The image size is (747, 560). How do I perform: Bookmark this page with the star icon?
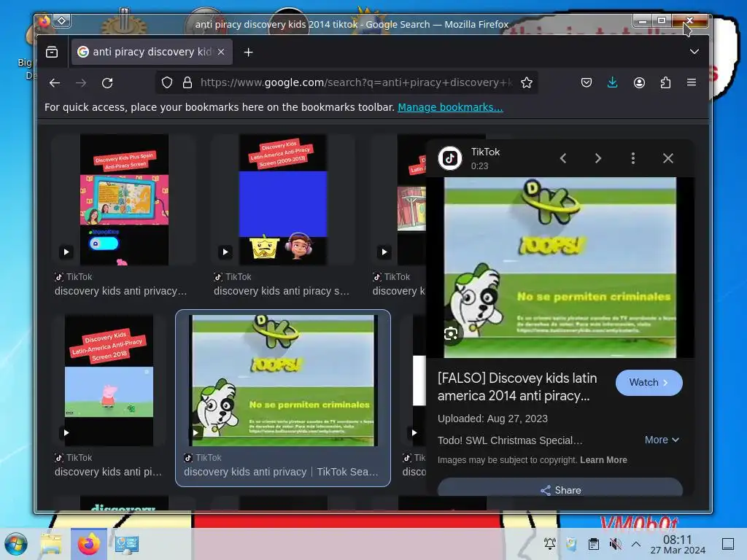pyautogui.click(x=527, y=83)
